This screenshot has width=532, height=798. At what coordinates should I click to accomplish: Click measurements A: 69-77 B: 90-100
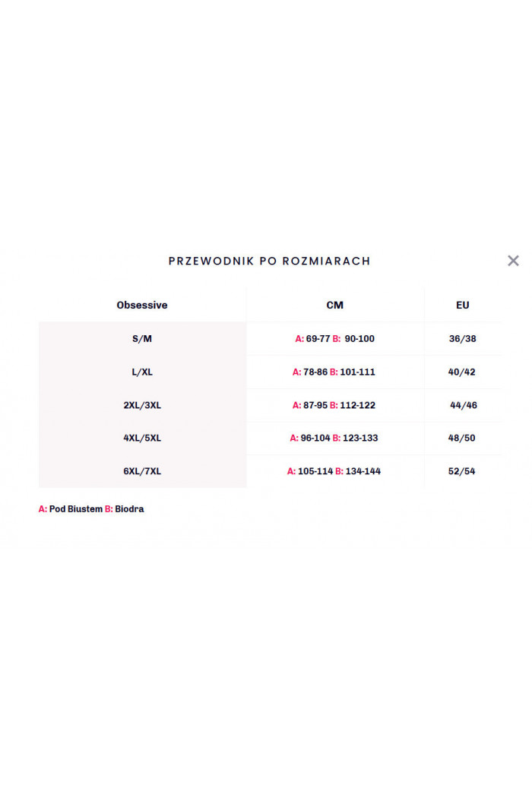[x=334, y=338]
